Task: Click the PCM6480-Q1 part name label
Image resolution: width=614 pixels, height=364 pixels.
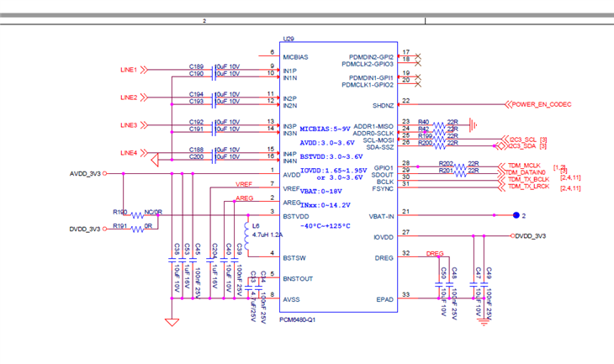Action: click(297, 319)
